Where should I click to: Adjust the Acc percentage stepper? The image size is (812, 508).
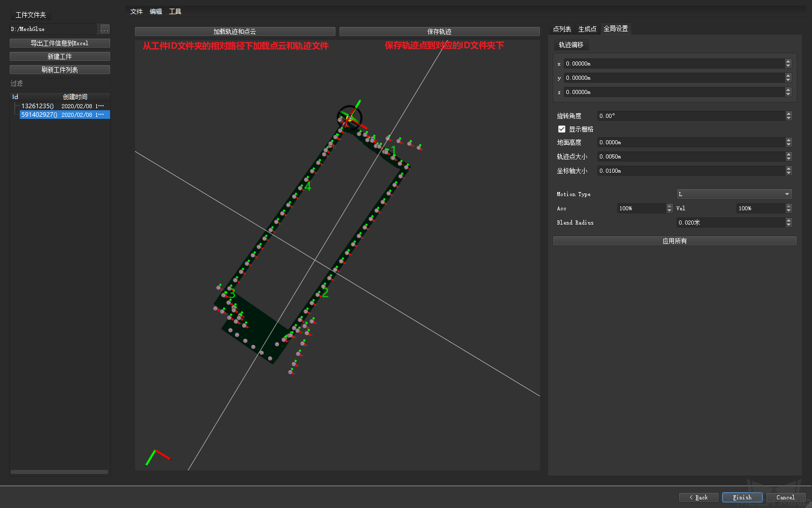pos(669,208)
